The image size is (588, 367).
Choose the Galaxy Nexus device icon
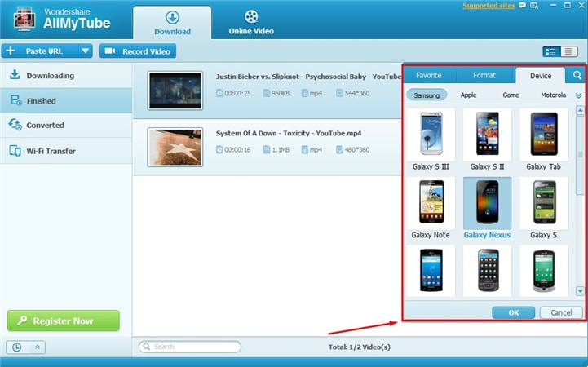point(487,203)
